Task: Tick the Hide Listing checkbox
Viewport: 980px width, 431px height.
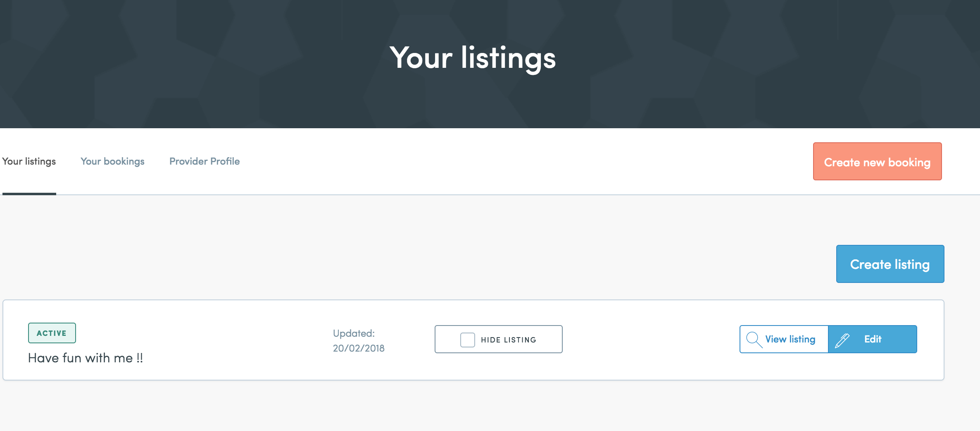Action: (467, 340)
